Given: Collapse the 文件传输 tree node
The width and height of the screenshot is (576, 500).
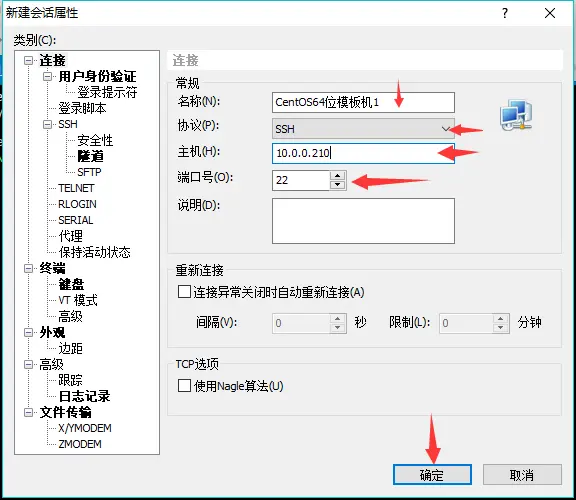Looking at the screenshot, I should click(29, 413).
